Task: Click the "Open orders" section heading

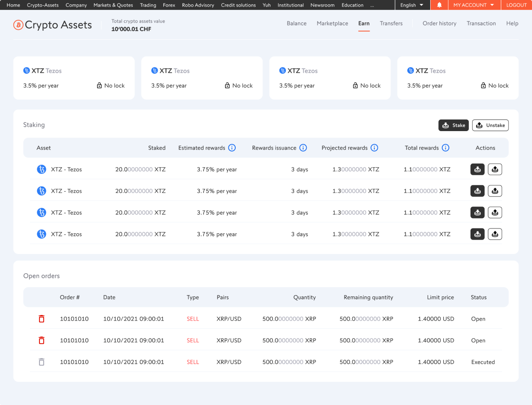Action: [42, 276]
